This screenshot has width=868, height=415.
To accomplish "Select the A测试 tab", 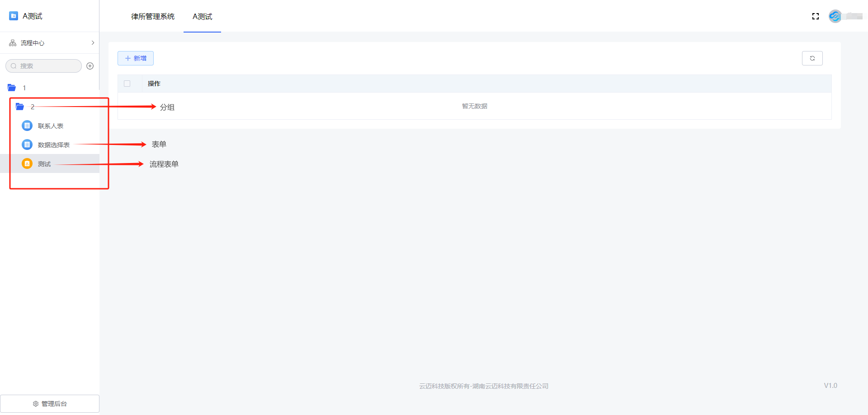I will [x=202, y=17].
